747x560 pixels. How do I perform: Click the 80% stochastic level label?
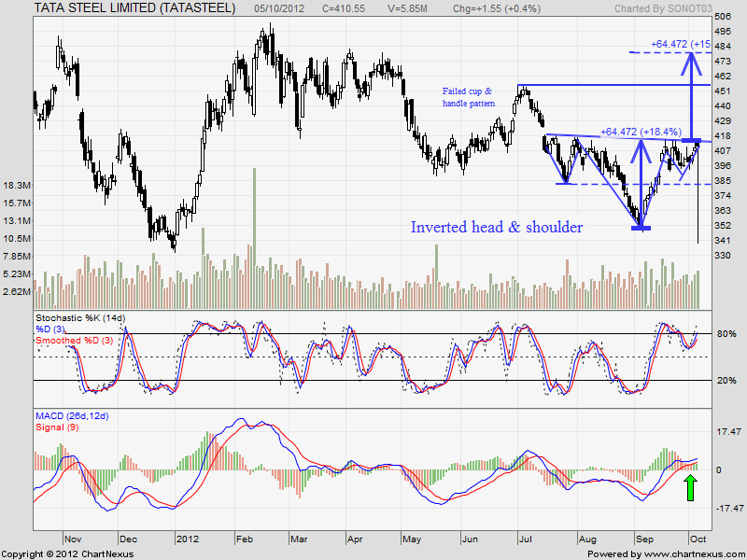click(726, 334)
